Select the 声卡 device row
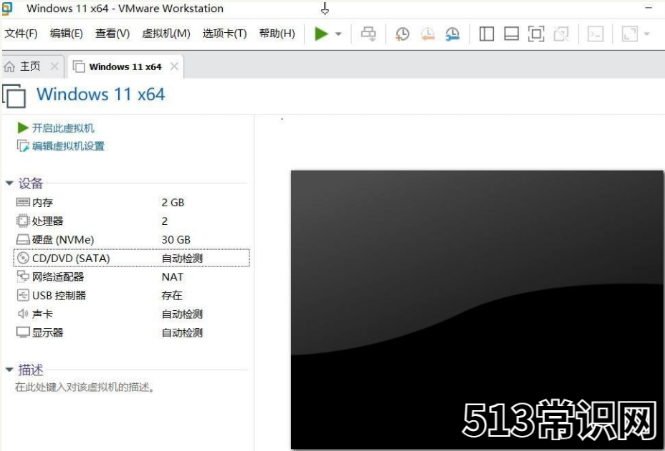This screenshot has width=665, height=451. tap(131, 314)
